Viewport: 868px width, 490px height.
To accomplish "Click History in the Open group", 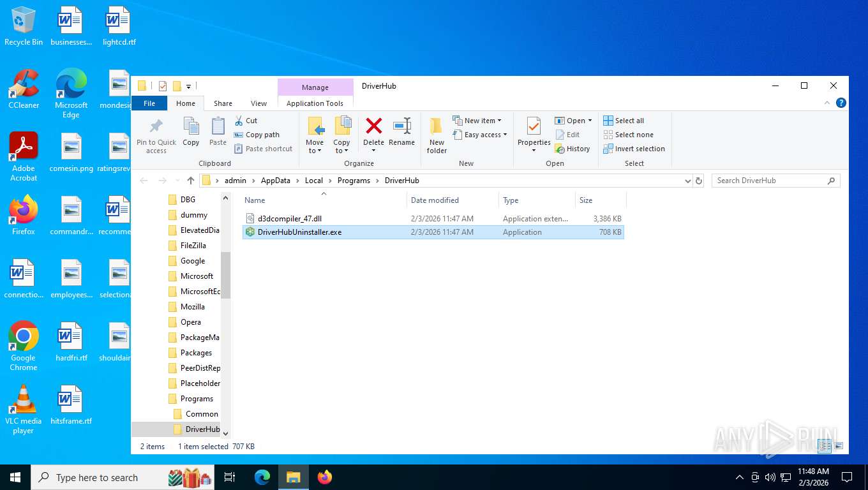I will (x=572, y=149).
